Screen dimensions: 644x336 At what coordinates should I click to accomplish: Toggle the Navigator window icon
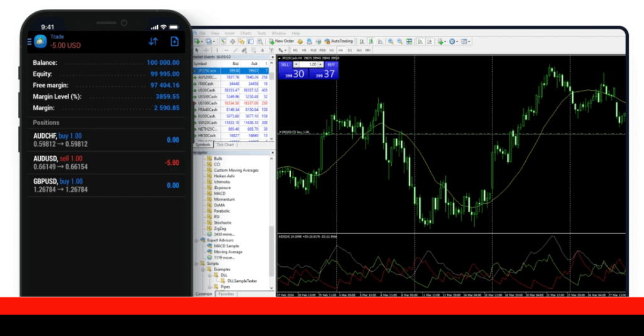[241, 42]
